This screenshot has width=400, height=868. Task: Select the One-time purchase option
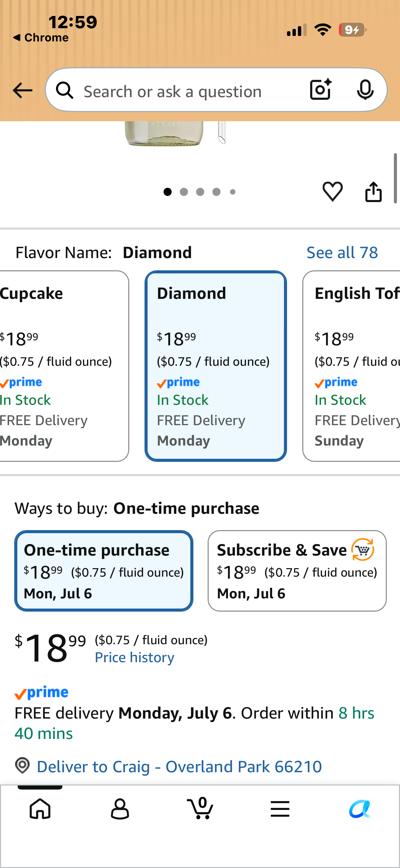point(104,571)
